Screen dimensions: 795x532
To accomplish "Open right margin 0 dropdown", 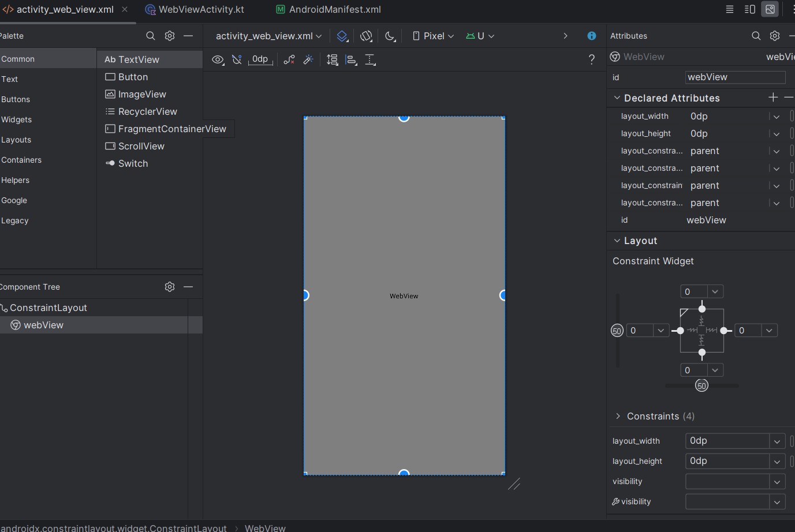I will (770, 331).
